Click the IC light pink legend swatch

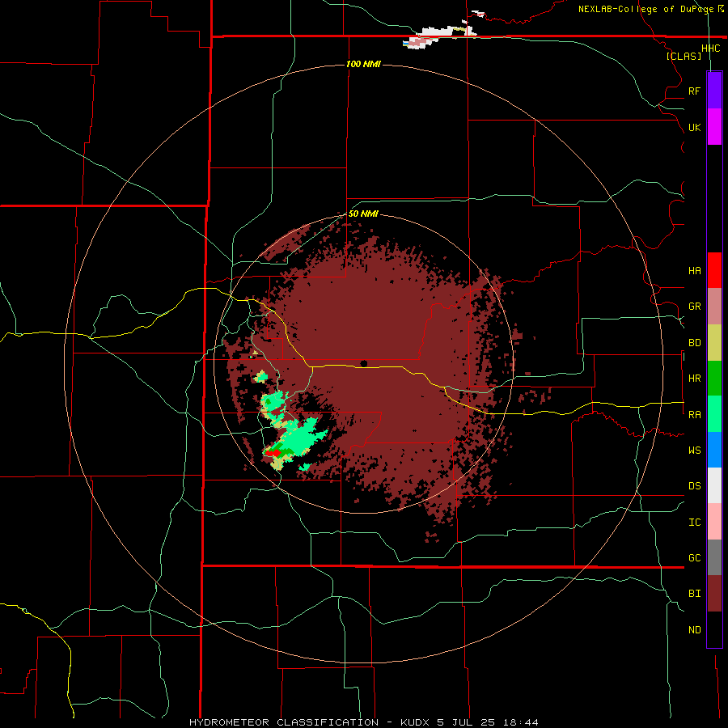click(x=714, y=522)
